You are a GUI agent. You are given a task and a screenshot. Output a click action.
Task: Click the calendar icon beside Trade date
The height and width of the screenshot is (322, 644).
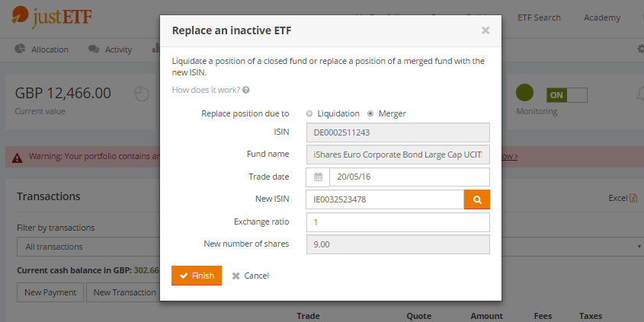(x=318, y=177)
